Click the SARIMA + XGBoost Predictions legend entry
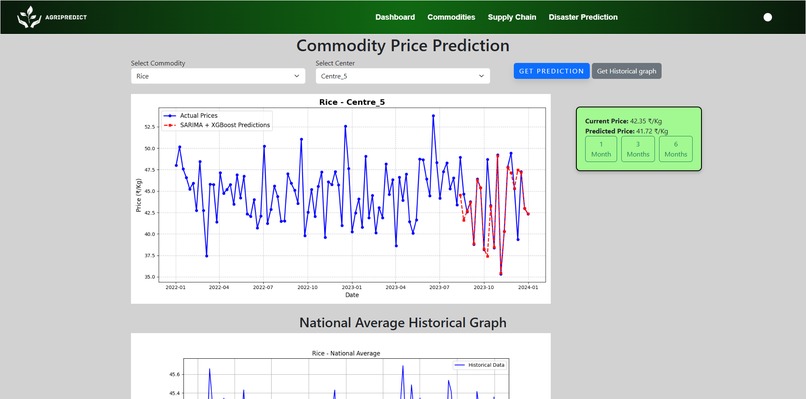Image resolution: width=806 pixels, height=399 pixels. tap(216, 125)
